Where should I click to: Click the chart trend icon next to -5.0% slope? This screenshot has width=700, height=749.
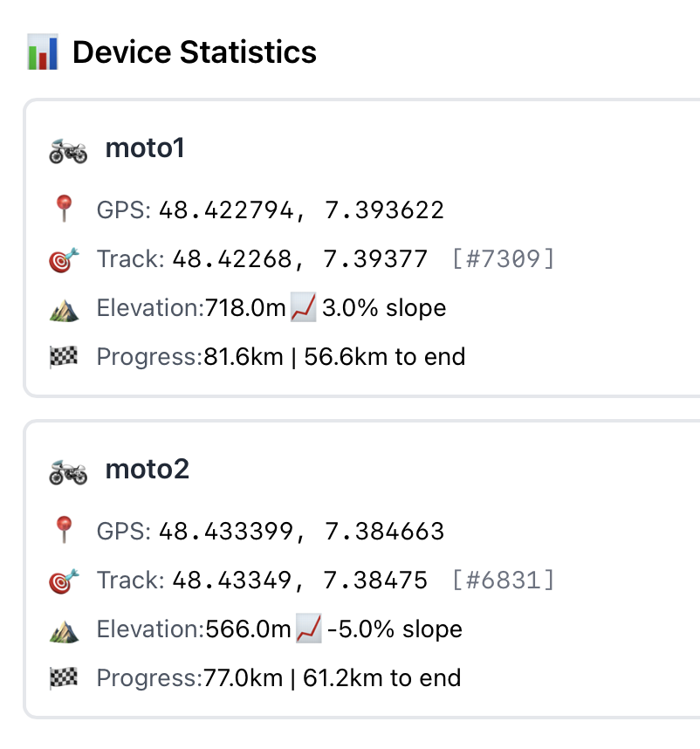point(308,629)
